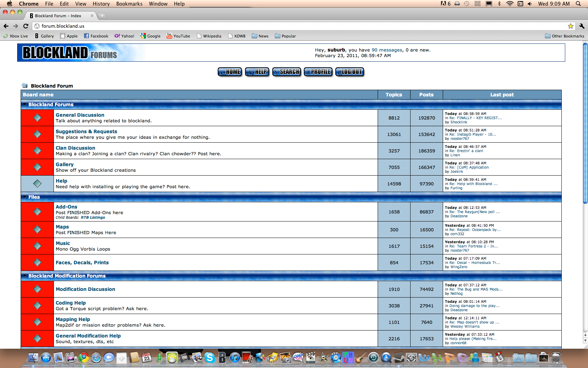Open Chrome wrench settings menu
Image resolution: width=588 pixels, height=368 pixels.
click(581, 26)
